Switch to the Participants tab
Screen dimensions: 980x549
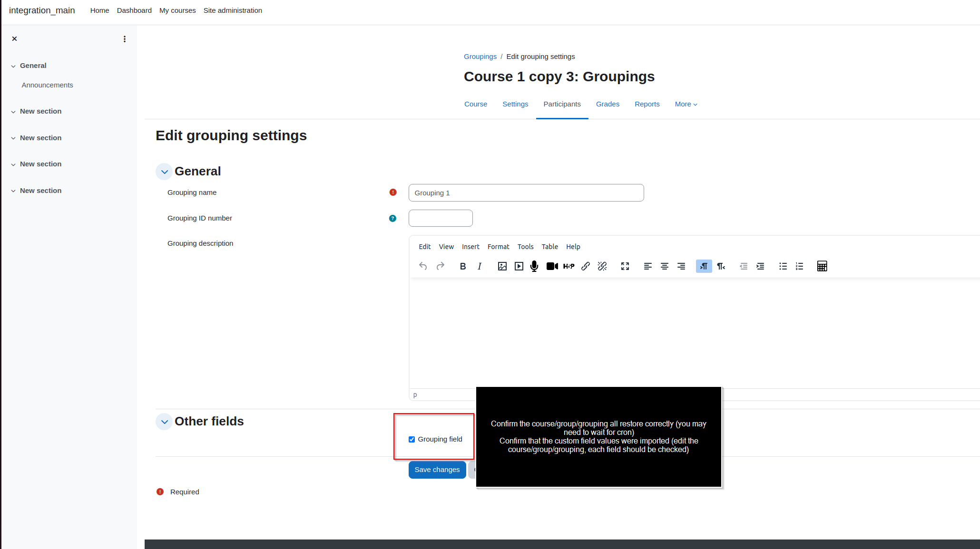pyautogui.click(x=562, y=104)
